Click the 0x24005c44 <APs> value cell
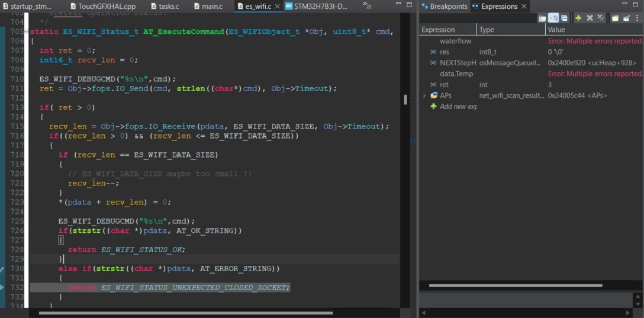The image size is (644, 318). [578, 96]
